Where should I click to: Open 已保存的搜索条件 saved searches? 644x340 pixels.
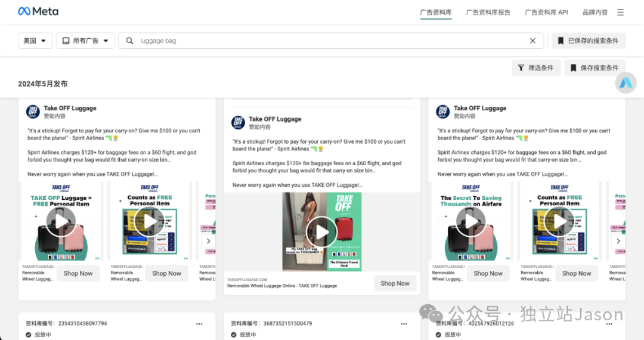pyautogui.click(x=589, y=41)
